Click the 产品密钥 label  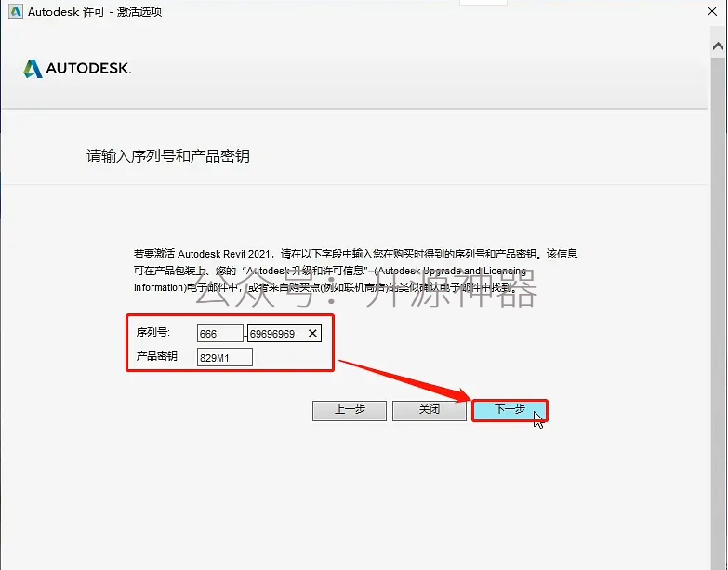pyautogui.click(x=158, y=356)
